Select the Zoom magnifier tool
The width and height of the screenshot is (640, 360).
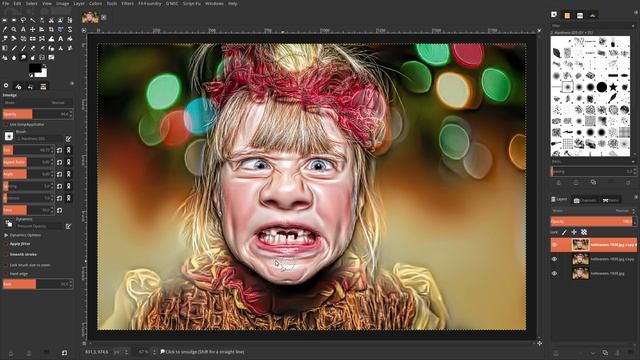tap(14, 29)
